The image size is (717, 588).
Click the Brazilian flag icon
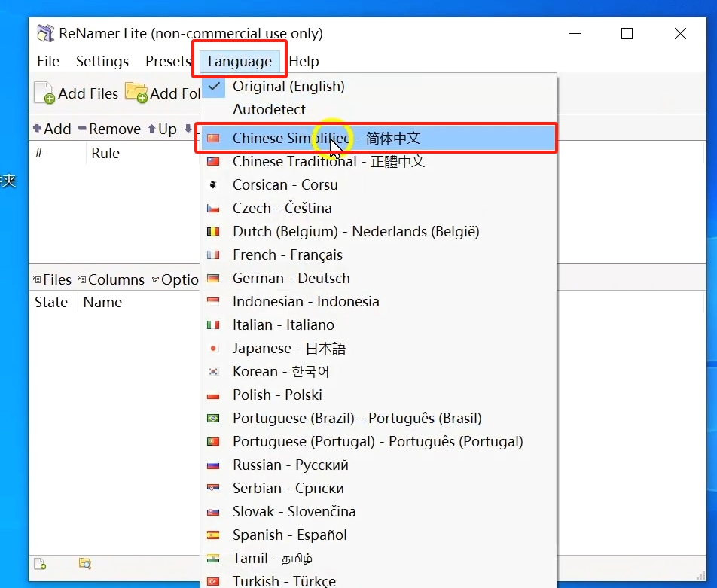click(x=213, y=418)
